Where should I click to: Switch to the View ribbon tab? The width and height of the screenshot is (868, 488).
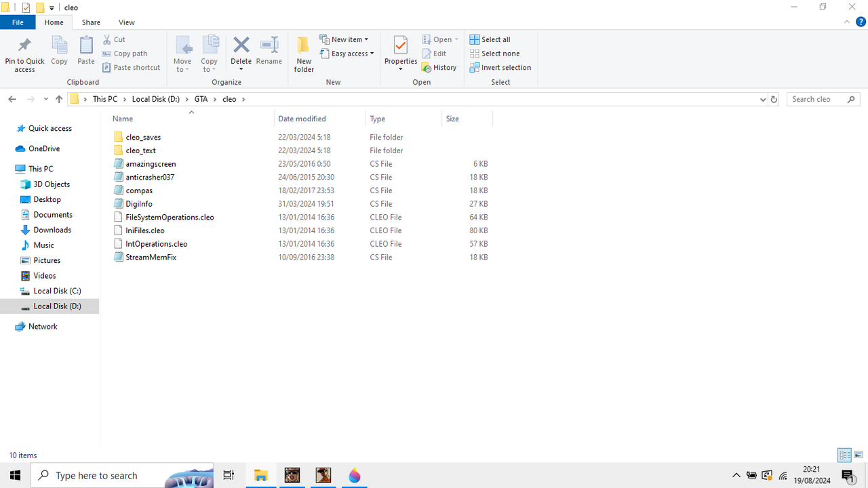(x=126, y=22)
